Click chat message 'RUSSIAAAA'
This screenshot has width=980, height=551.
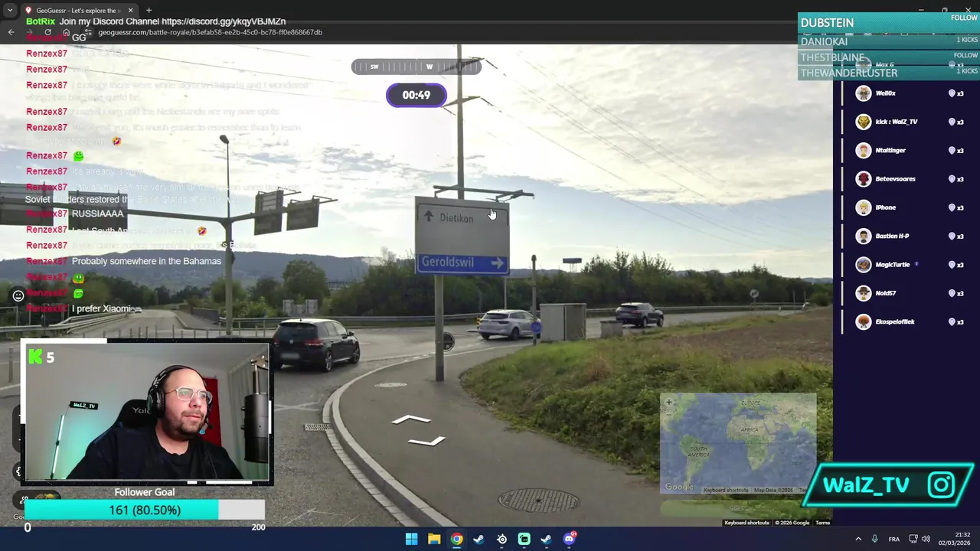pyautogui.click(x=97, y=214)
